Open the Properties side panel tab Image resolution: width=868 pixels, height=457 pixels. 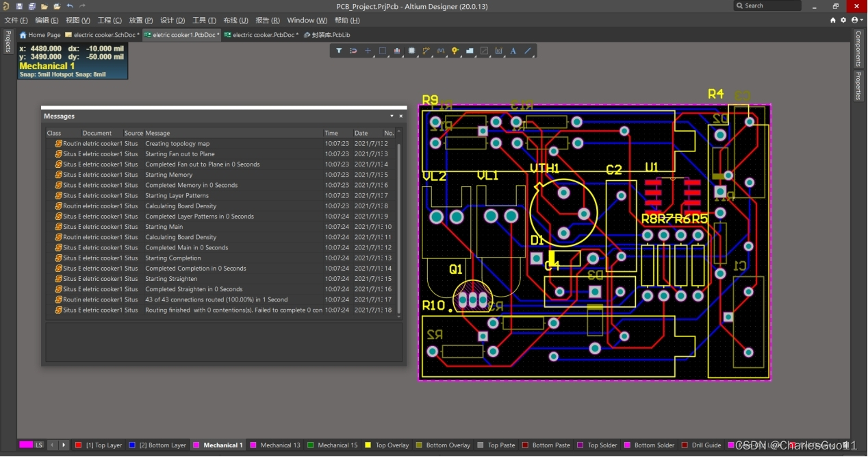click(858, 86)
